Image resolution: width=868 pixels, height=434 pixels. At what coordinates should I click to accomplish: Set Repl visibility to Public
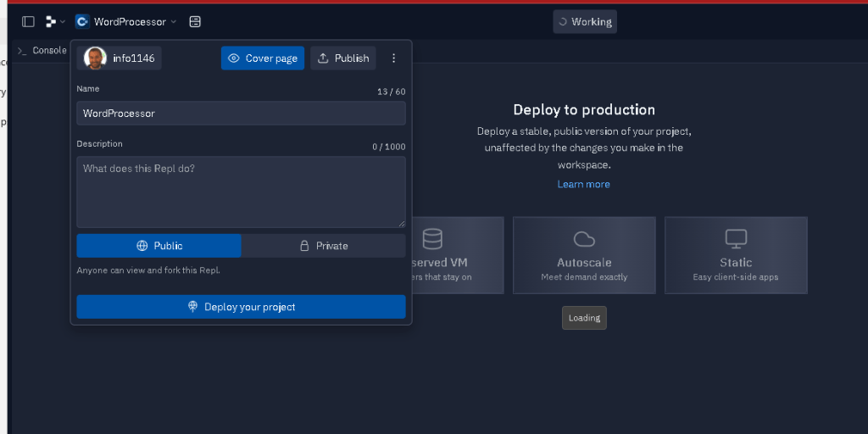click(159, 246)
